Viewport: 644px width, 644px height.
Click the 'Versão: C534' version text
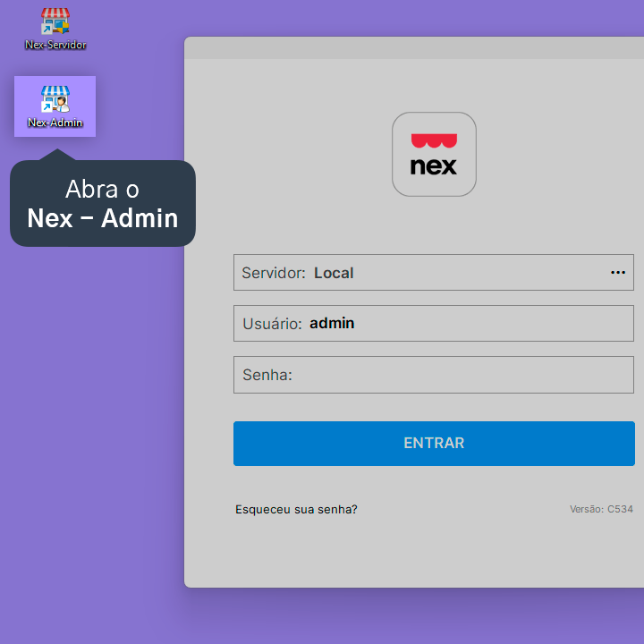click(601, 509)
